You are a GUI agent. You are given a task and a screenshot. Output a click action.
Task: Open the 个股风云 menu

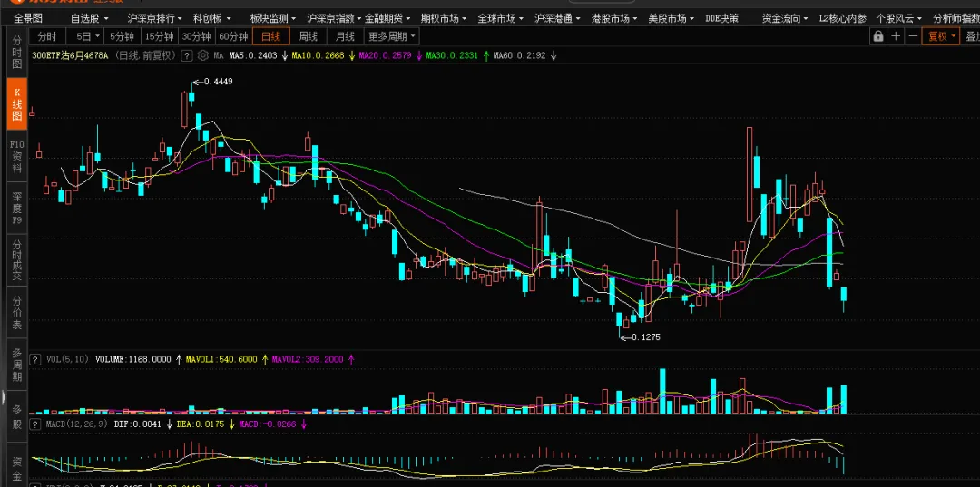[x=900, y=19]
